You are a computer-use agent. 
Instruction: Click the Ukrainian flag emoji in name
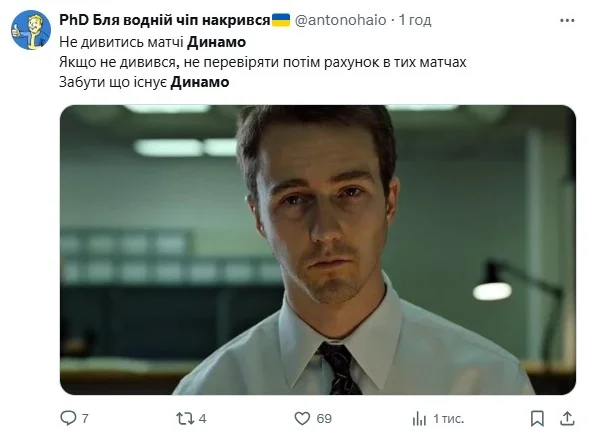tap(281, 20)
